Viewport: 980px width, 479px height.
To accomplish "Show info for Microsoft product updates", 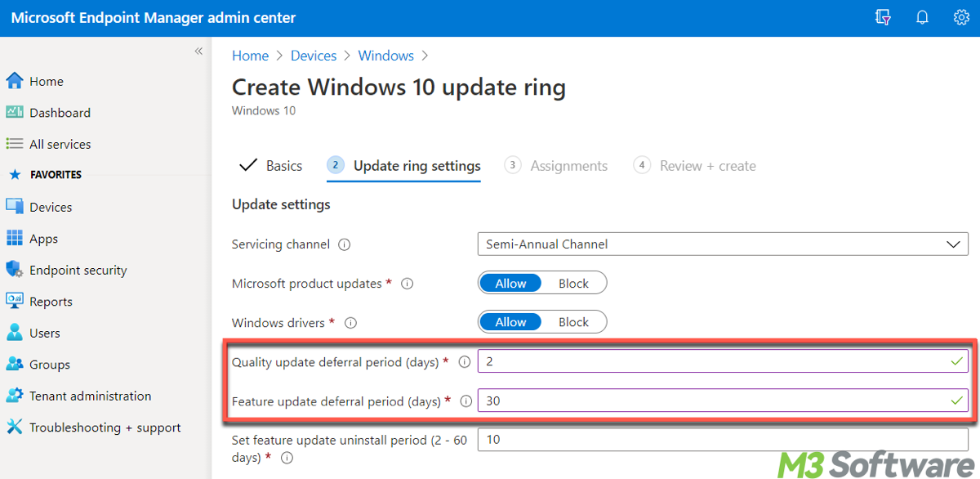I will tap(408, 284).
